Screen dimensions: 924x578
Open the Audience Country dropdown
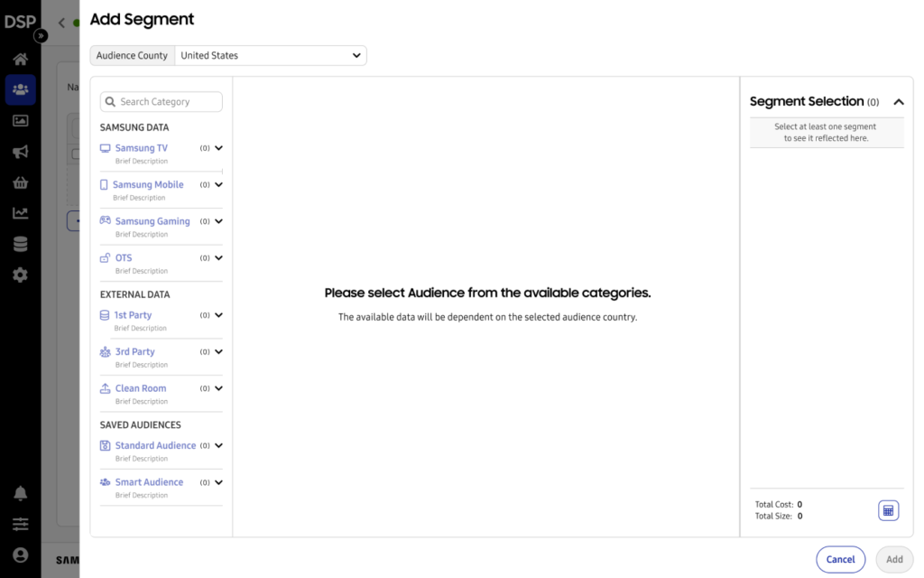pyautogui.click(x=270, y=55)
